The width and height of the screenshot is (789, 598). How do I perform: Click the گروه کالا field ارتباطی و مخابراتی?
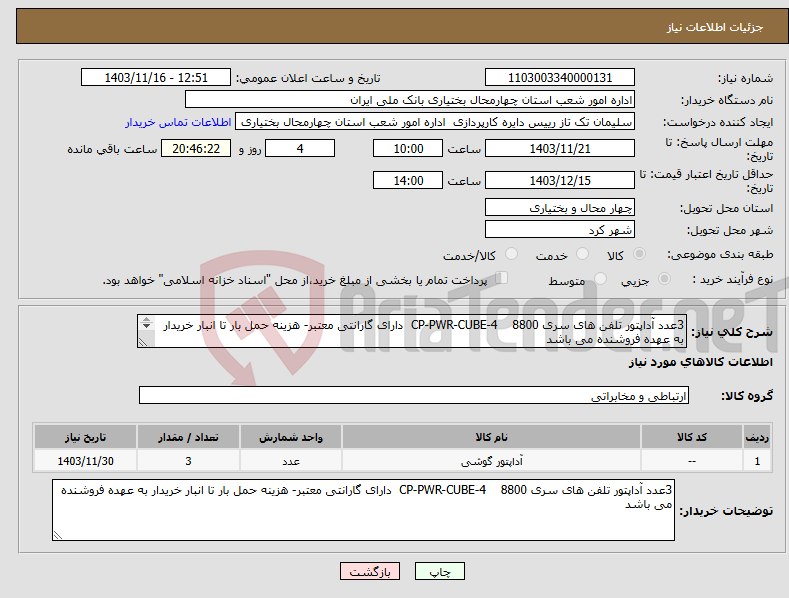414,396
